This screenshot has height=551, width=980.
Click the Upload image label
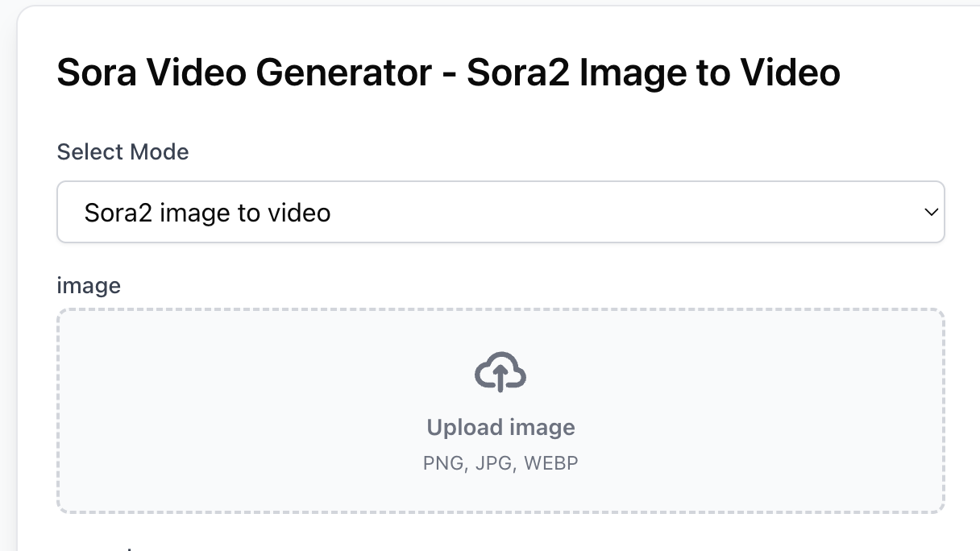[500, 427]
